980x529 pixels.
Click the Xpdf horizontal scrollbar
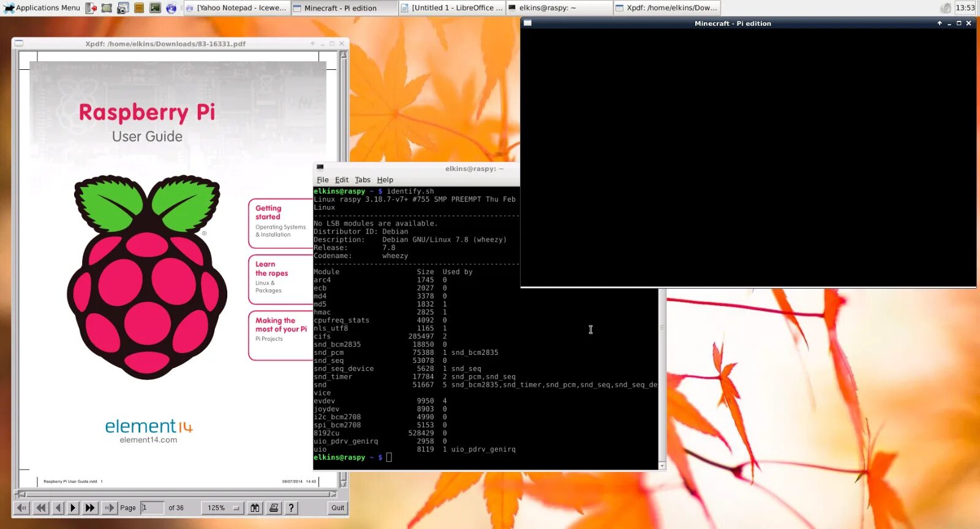(176, 494)
